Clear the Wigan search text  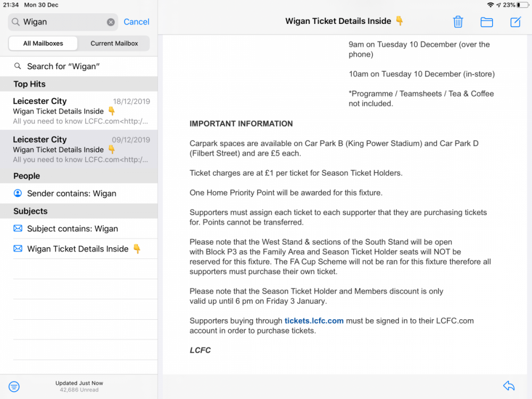point(111,22)
